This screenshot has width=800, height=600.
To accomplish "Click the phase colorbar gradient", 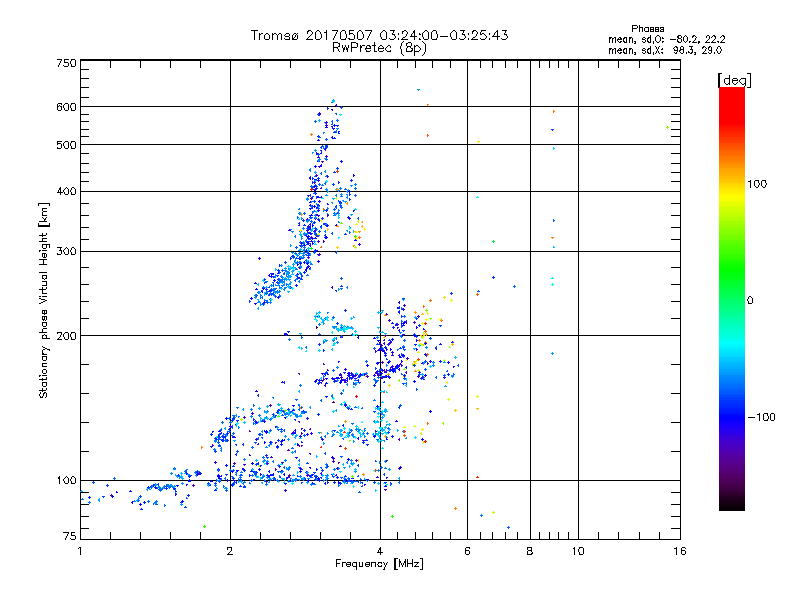I will [732, 298].
